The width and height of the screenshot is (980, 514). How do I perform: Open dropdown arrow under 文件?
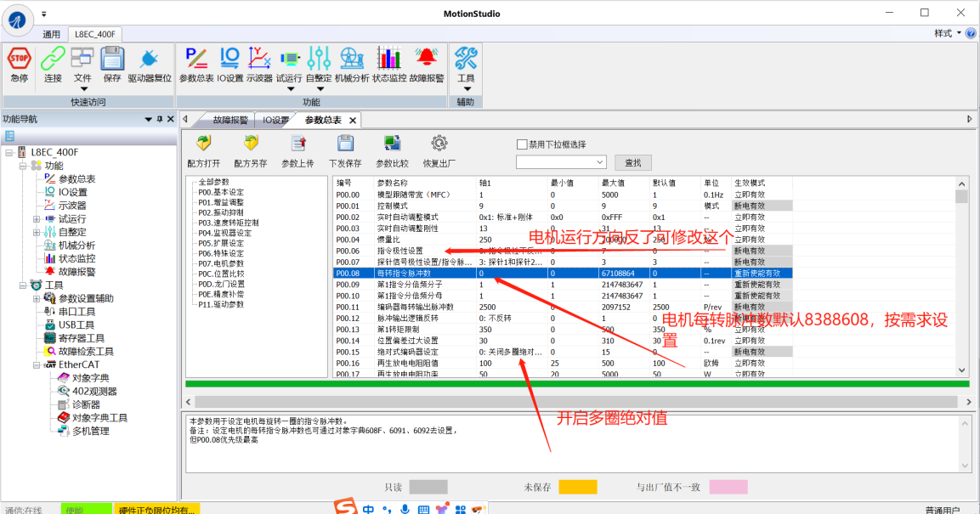pos(83,88)
